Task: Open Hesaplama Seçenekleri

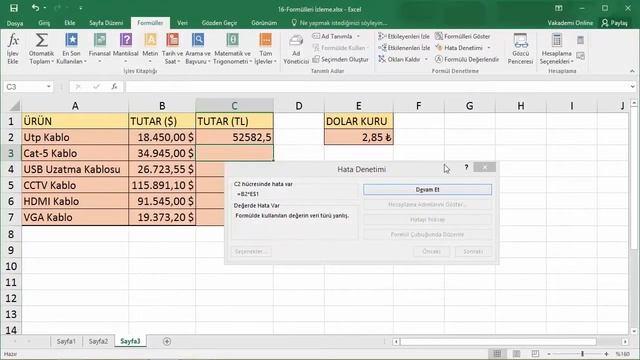Action: click(x=557, y=49)
